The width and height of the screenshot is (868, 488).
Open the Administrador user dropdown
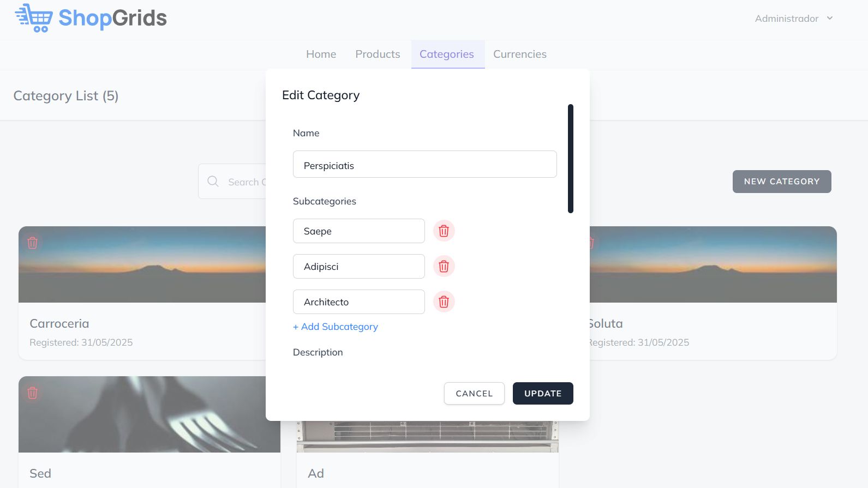(x=794, y=19)
